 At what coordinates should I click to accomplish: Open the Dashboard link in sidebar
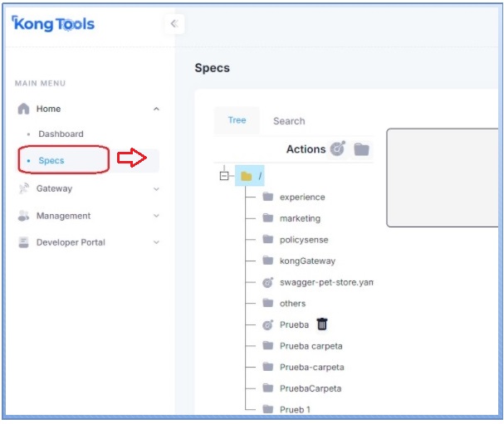point(61,134)
